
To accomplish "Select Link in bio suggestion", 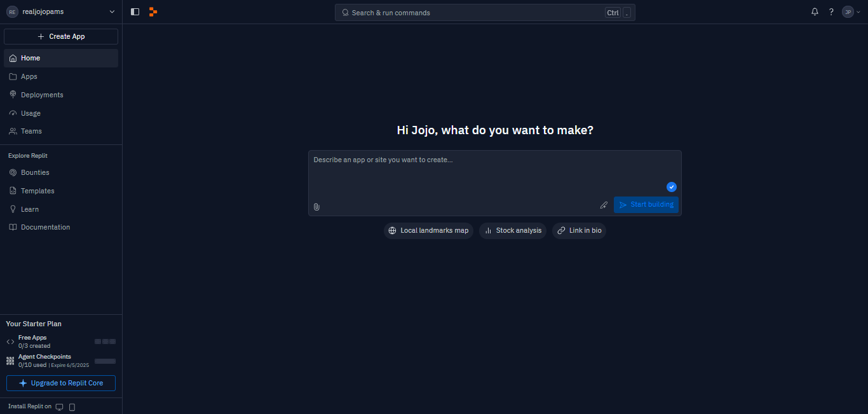I will coord(579,230).
